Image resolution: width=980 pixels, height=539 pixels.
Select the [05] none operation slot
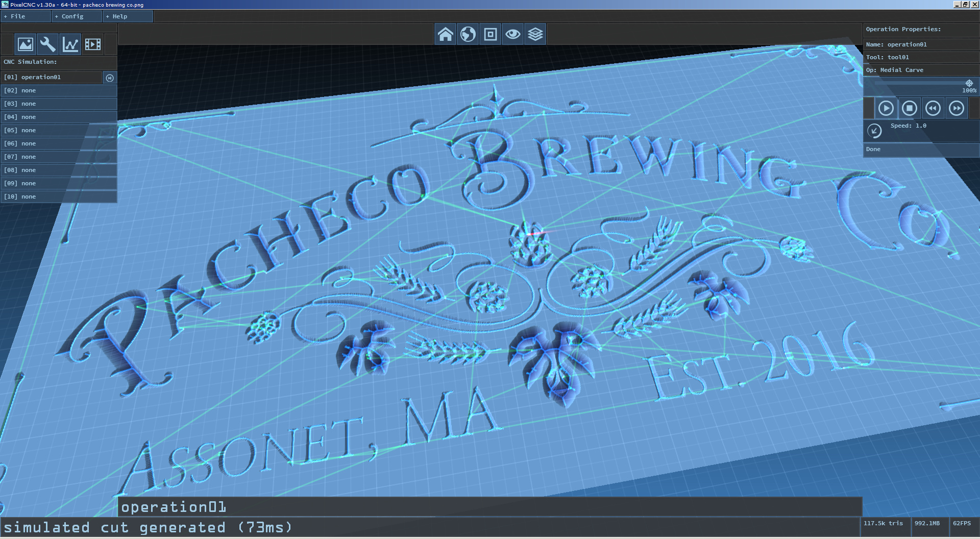pos(59,130)
